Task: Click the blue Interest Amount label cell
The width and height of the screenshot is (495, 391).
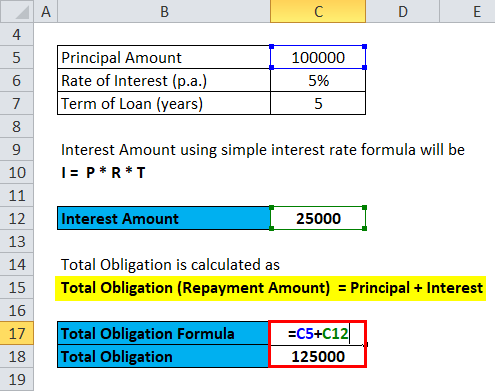Action: click(164, 218)
